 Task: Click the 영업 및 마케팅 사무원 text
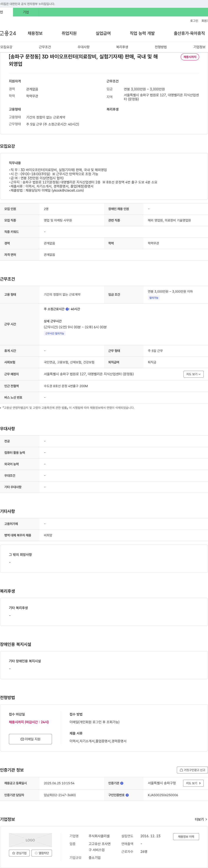(58, 220)
